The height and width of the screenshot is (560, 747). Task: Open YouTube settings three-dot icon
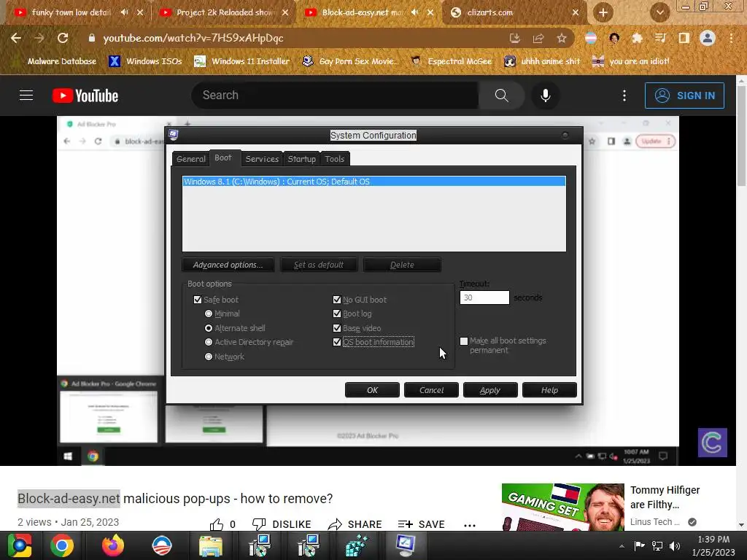coord(624,96)
